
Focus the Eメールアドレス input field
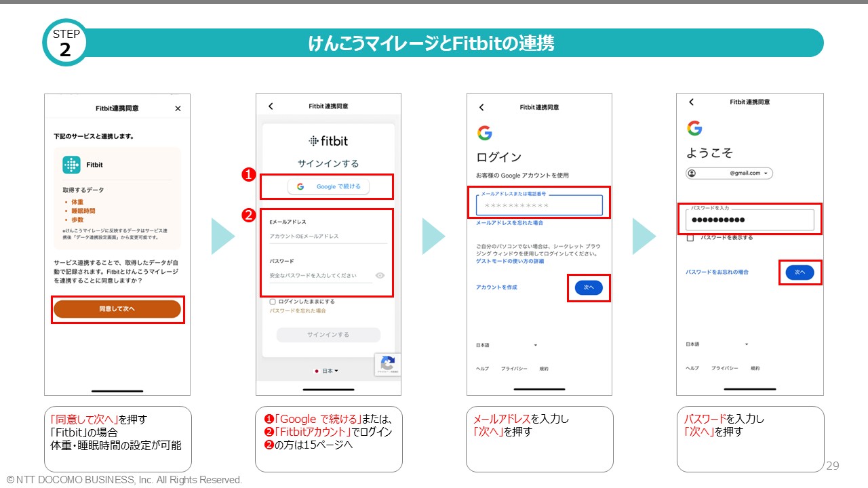point(328,236)
